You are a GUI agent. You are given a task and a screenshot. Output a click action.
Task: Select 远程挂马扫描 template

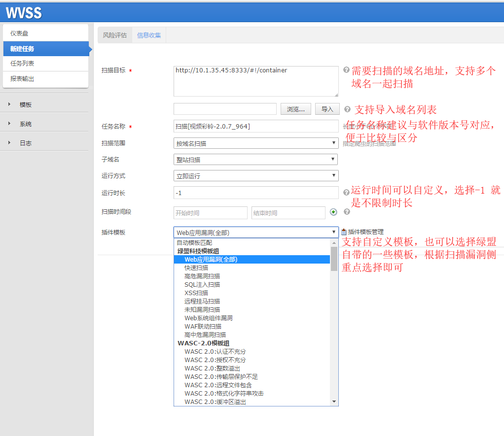(x=252, y=301)
